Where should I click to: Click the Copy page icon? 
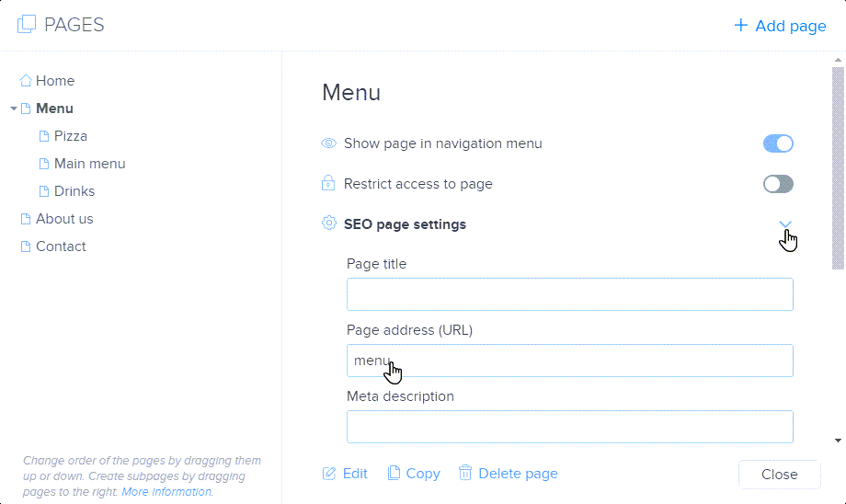pos(394,473)
